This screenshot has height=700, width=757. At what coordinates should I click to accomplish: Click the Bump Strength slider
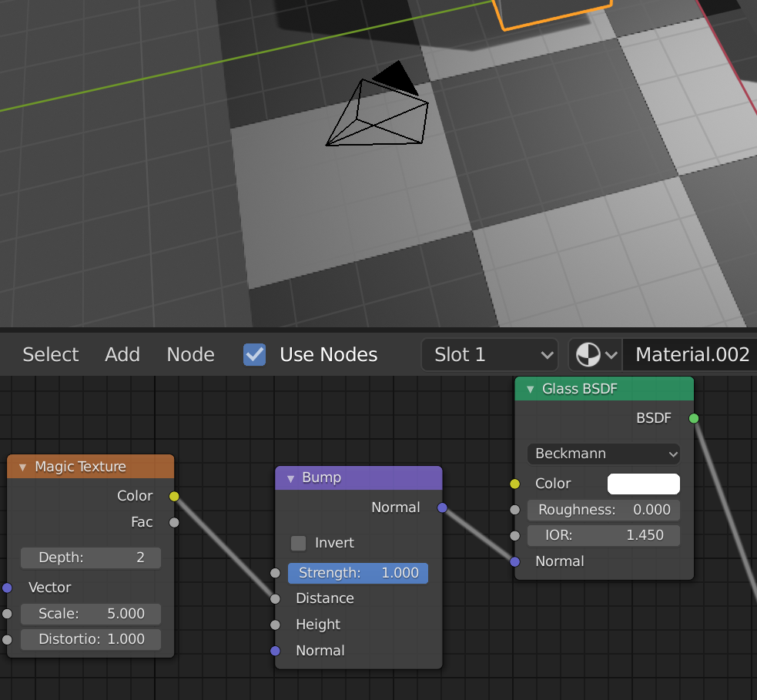coord(358,573)
